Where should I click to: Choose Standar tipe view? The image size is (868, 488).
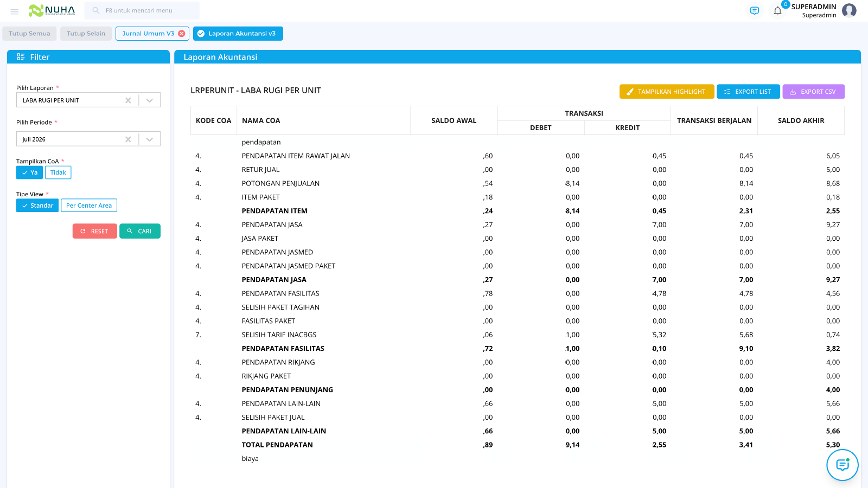pyautogui.click(x=37, y=206)
